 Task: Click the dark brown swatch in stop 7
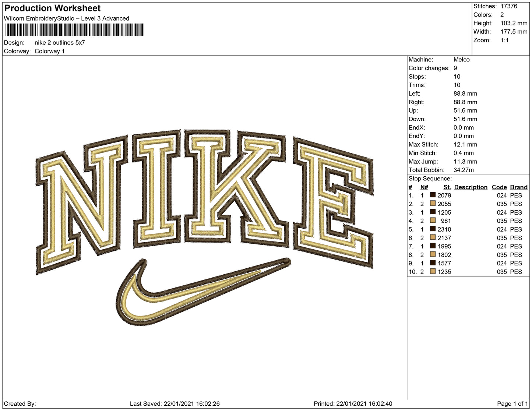tap(433, 246)
